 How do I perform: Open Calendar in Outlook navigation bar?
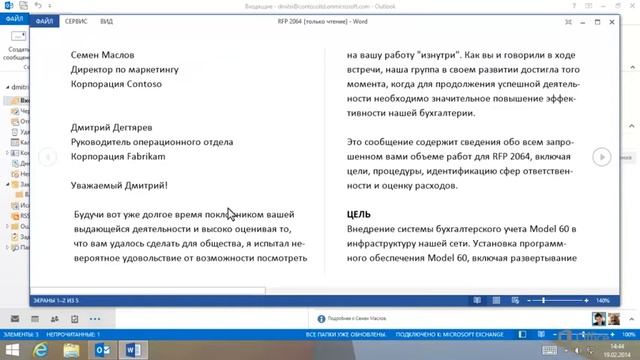(35, 319)
